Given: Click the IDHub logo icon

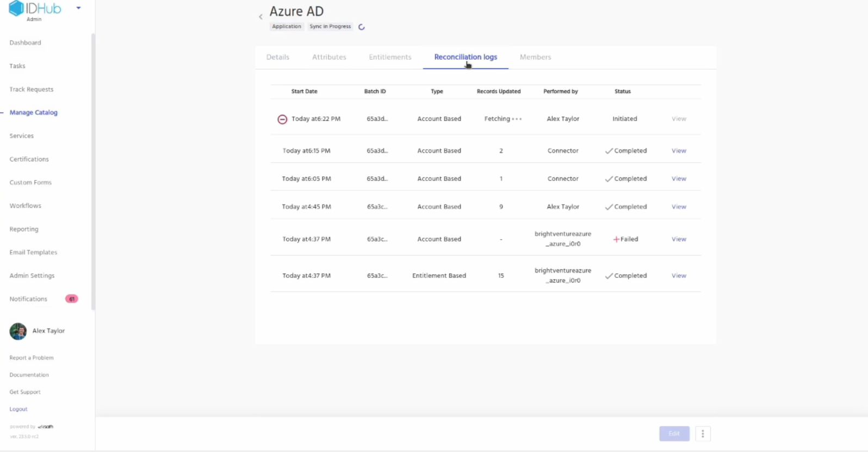Looking at the screenshot, I should click(16, 8).
